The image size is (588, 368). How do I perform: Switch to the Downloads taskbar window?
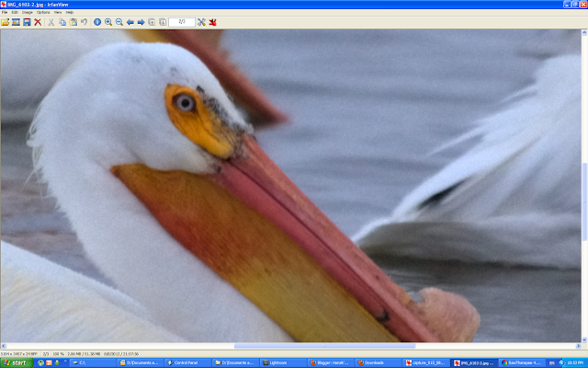point(379,362)
